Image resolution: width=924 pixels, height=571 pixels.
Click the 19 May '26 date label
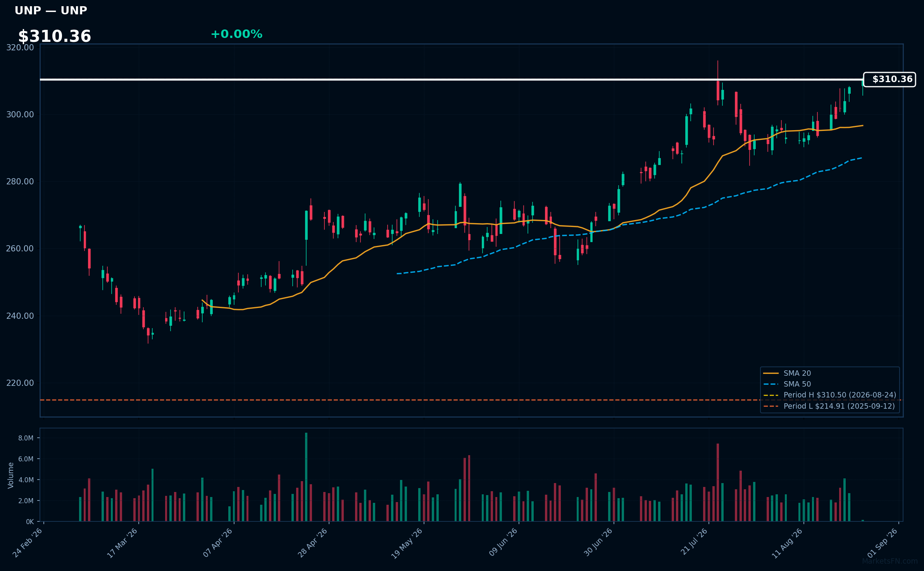coord(407,543)
